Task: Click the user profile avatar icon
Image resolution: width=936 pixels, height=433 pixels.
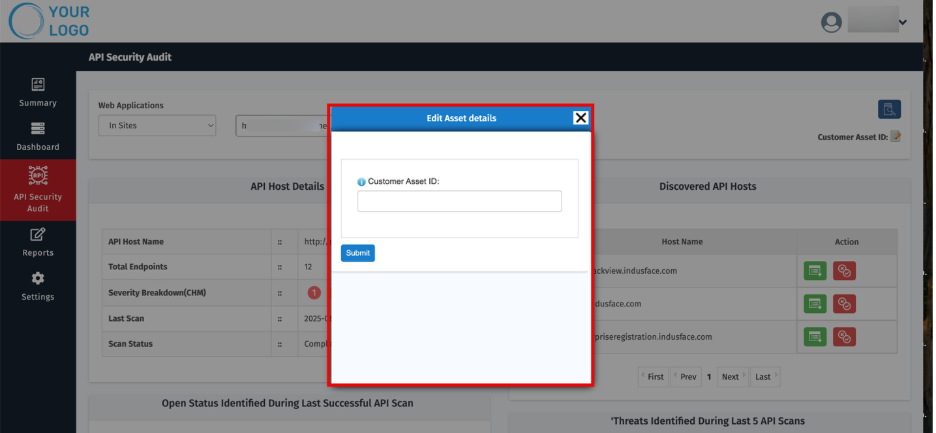Action: 832,22
